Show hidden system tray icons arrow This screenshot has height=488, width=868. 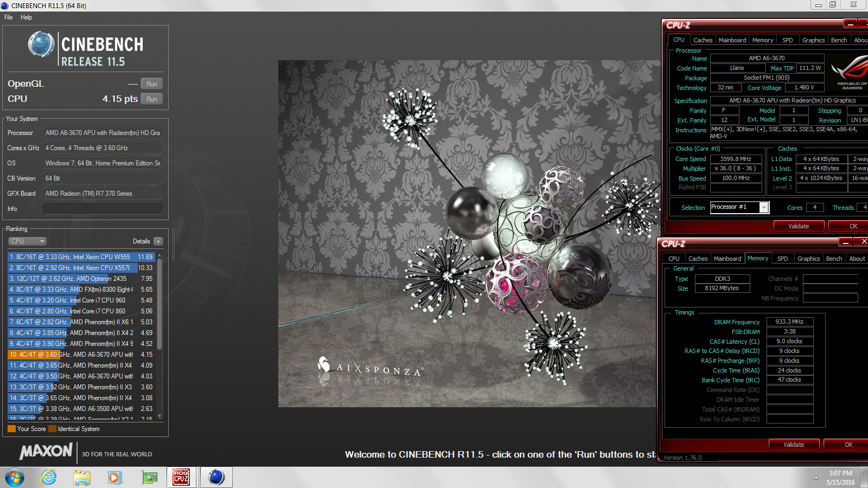tap(816, 478)
